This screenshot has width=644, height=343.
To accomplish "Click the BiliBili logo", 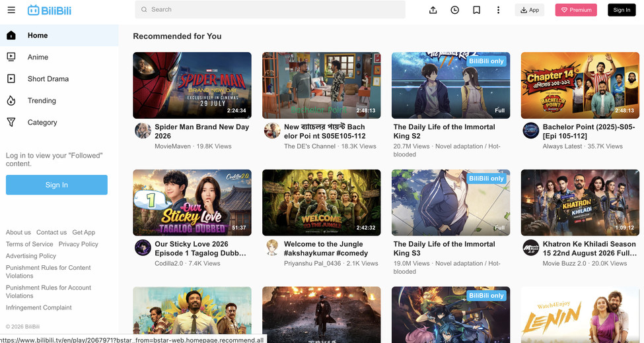I will pos(50,10).
